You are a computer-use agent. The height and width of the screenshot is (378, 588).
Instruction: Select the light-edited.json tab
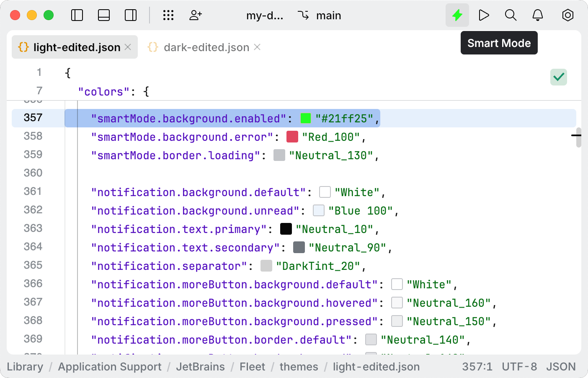tap(77, 47)
